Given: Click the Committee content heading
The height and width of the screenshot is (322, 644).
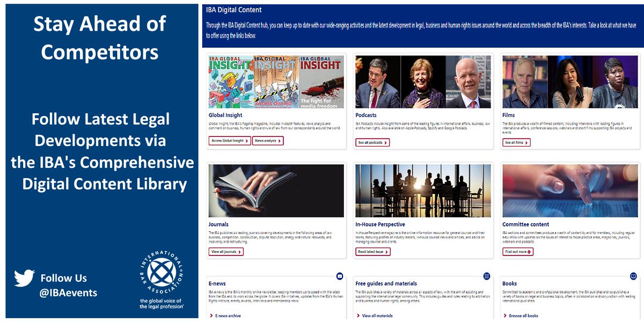Looking at the screenshot, I should click(x=526, y=224).
